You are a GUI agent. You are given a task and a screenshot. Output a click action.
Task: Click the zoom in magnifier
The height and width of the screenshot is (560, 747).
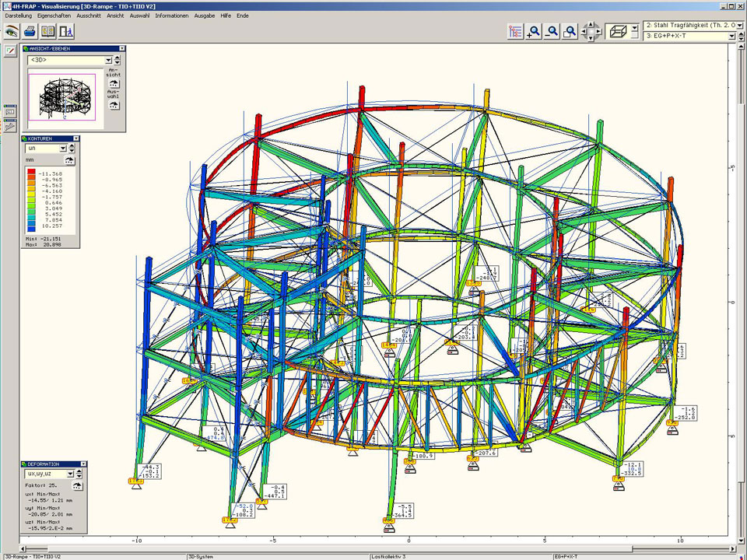[x=534, y=31]
